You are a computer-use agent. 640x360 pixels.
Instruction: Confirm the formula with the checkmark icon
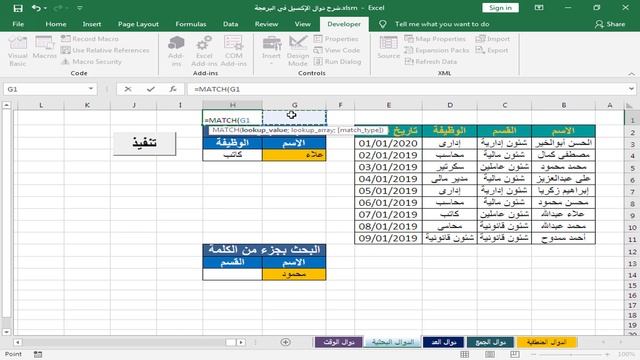tap(151, 89)
